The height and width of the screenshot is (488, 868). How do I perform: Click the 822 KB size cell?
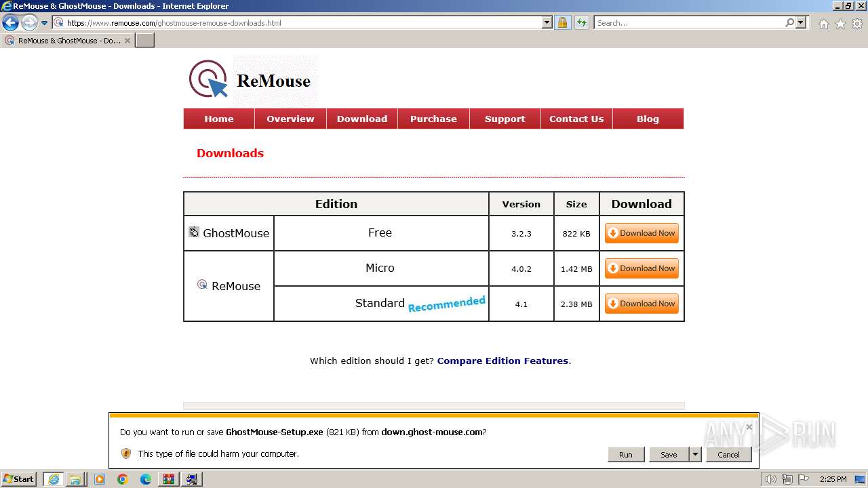pyautogui.click(x=576, y=233)
